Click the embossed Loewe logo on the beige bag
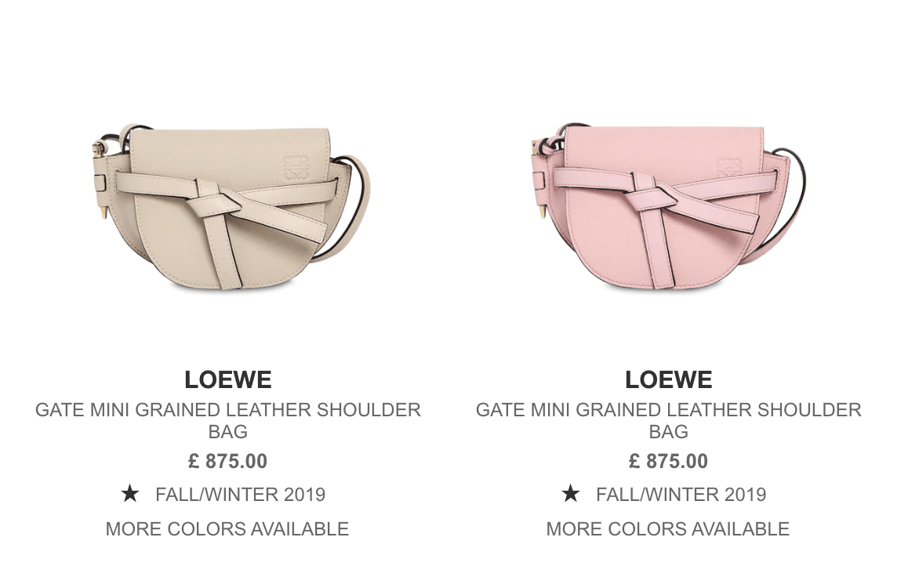 [296, 167]
